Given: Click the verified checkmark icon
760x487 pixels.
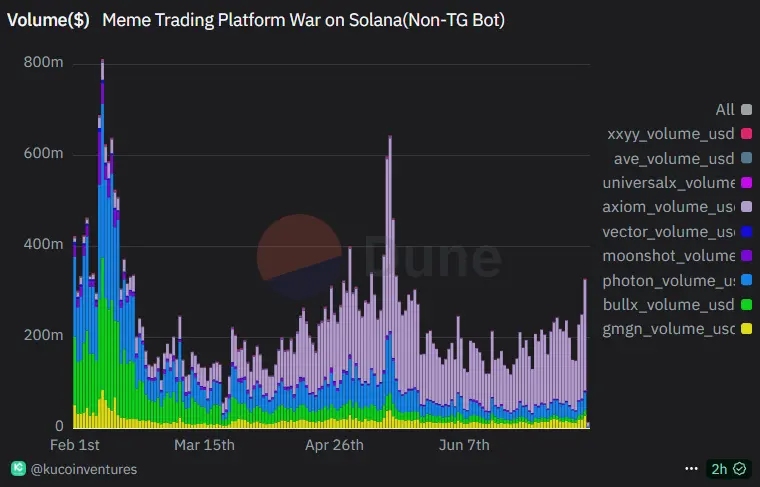Looking at the screenshot, I should click(x=739, y=469).
